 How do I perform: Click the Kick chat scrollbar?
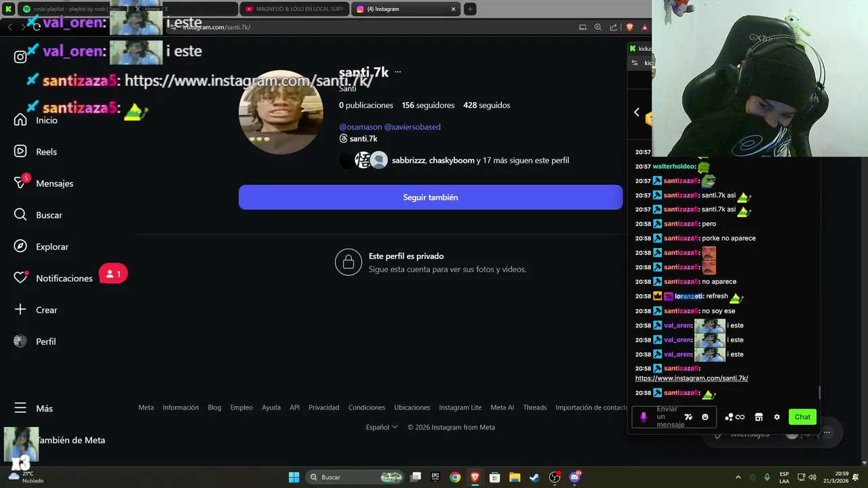819,392
